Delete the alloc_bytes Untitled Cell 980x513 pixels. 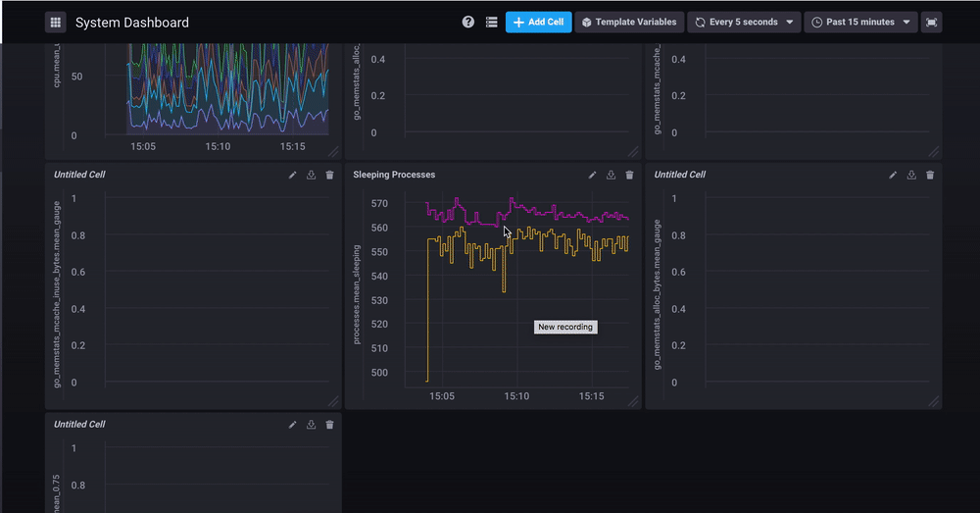pos(930,176)
